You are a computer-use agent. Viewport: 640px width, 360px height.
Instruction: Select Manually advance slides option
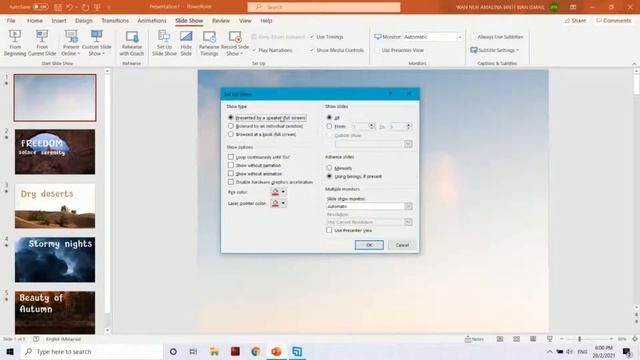(329, 168)
